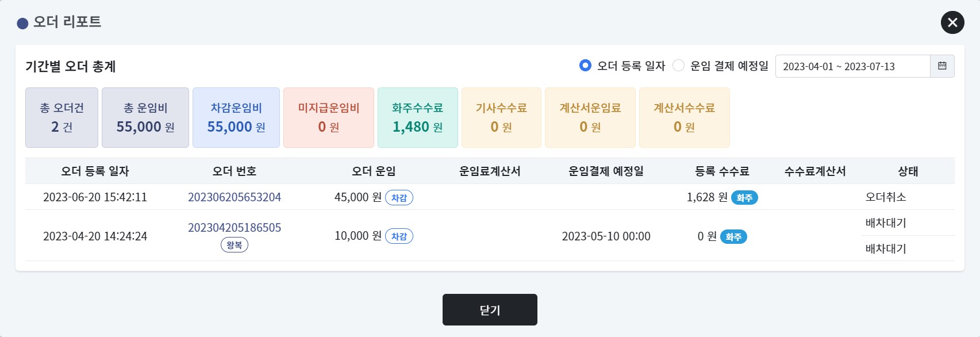Open order number 202306205653204 link
This screenshot has height=337, width=980.
235,197
